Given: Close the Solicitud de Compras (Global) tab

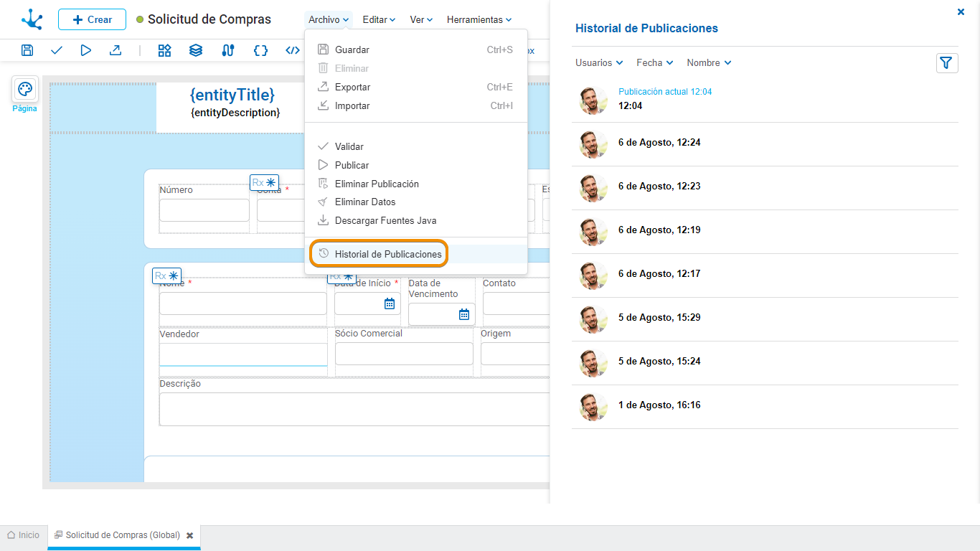Looking at the screenshot, I should [190, 535].
